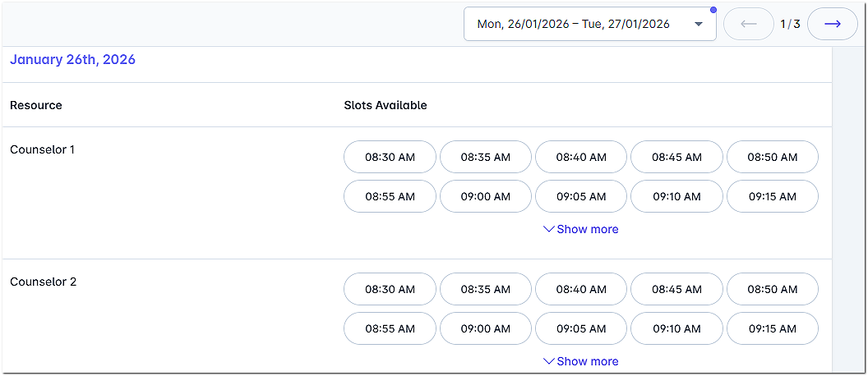Go to next page with right arrow
Image resolution: width=868 pixels, height=376 pixels.
[832, 24]
